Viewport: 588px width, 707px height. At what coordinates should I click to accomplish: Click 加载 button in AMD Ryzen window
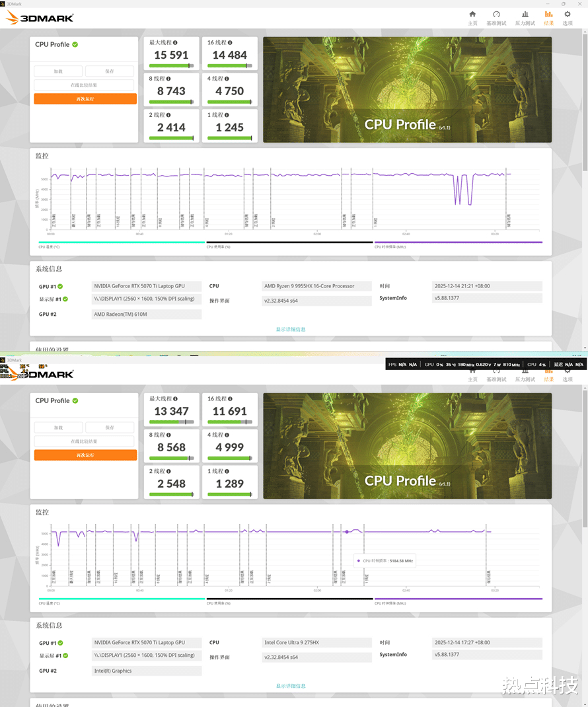[58, 71]
